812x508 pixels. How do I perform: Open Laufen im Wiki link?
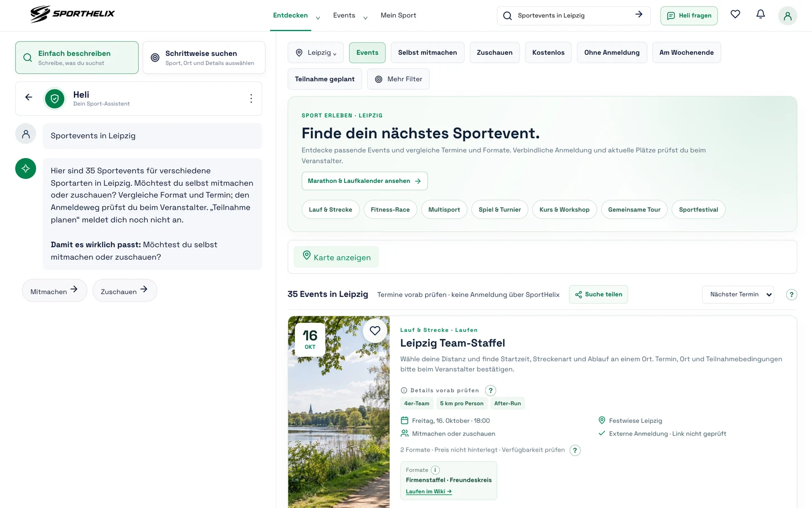click(x=429, y=492)
